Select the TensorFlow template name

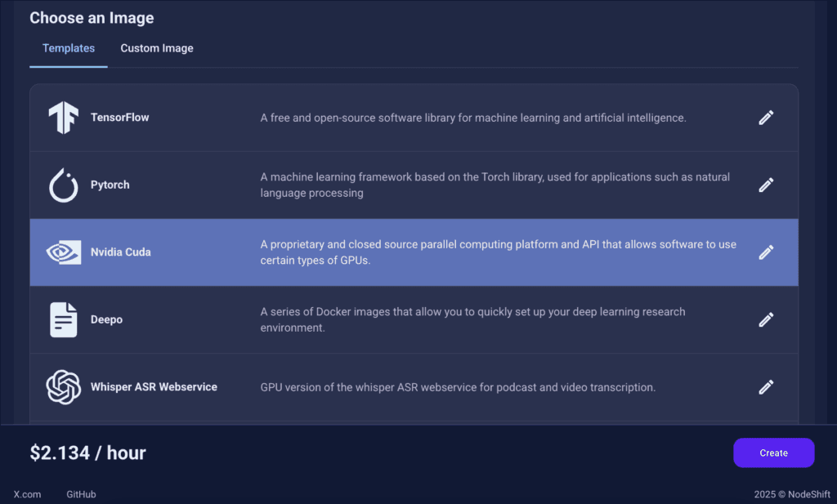coord(119,118)
